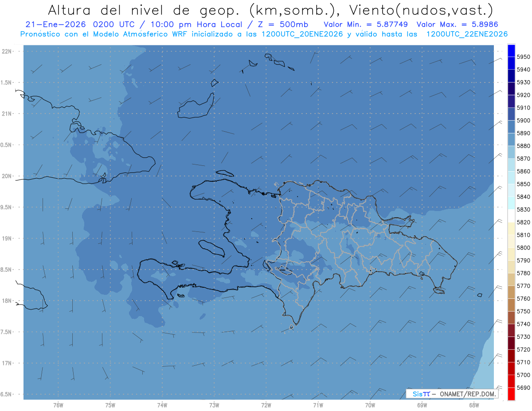The width and height of the screenshot is (532, 411).
Task: Click the 74W longitude label
Action: tap(162, 405)
